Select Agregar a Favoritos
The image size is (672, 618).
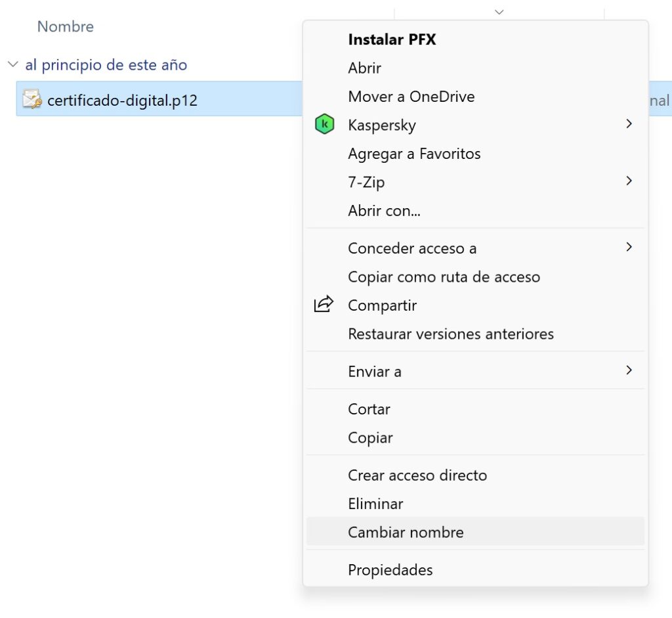414,154
